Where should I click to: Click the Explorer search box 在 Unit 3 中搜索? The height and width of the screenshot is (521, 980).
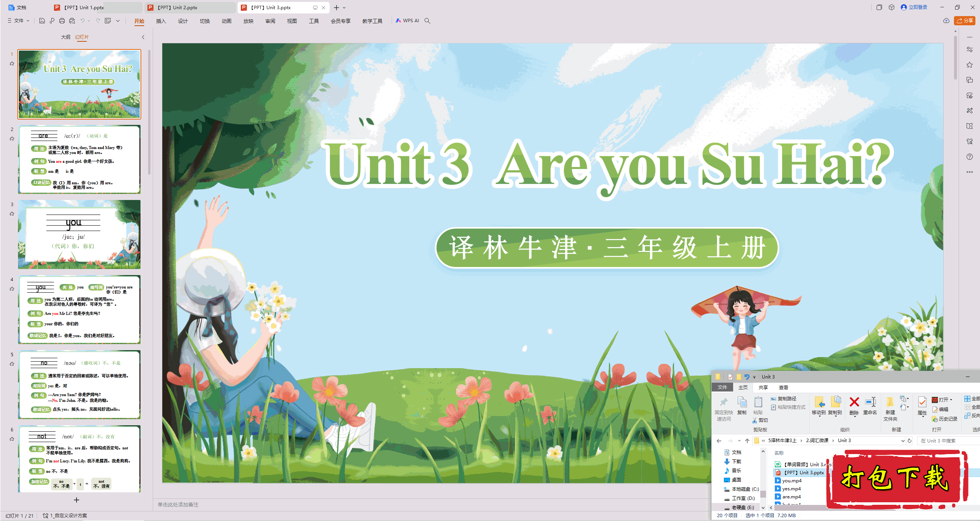coord(948,441)
